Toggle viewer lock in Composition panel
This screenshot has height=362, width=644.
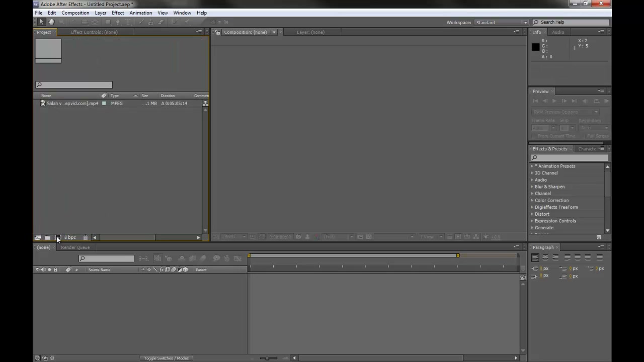tap(218, 32)
